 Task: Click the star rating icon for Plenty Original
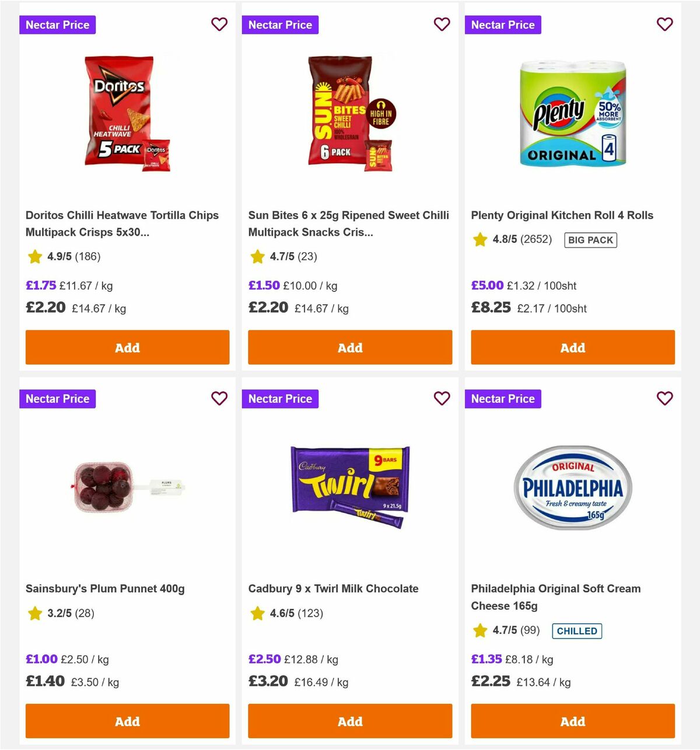[x=480, y=239]
